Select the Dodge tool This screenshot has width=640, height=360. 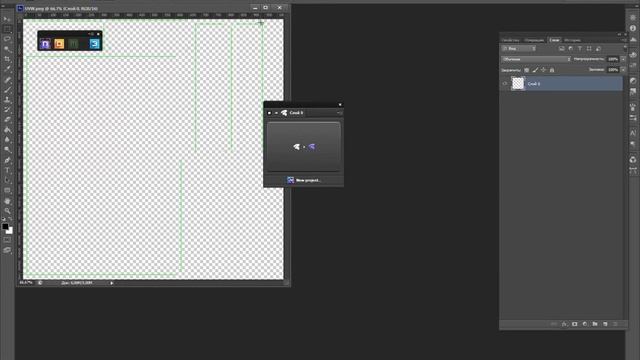point(7,150)
